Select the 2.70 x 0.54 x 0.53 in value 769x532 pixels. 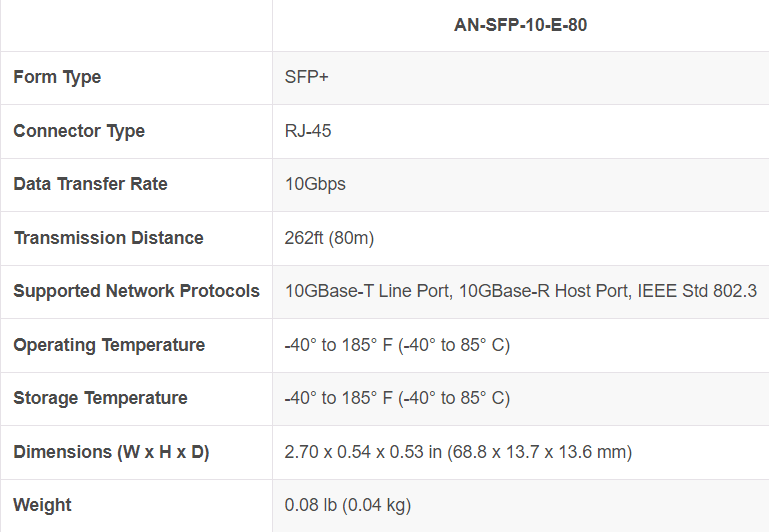pos(458,452)
